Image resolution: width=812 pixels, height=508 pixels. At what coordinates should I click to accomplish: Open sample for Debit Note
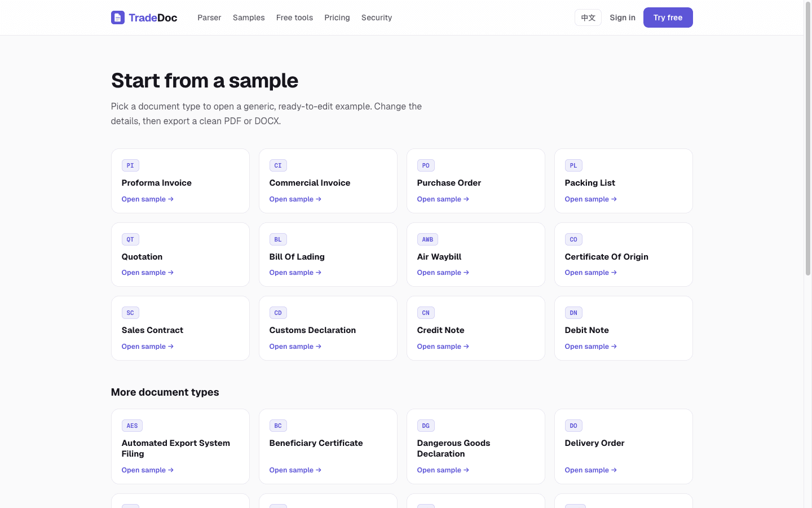[591, 347]
